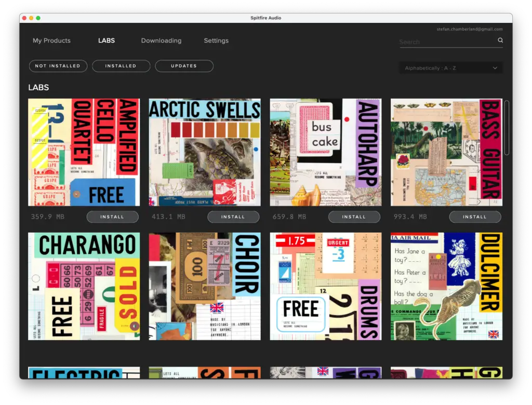Filter by Not Installed products
The height and width of the screenshot is (405, 532).
[58, 66]
